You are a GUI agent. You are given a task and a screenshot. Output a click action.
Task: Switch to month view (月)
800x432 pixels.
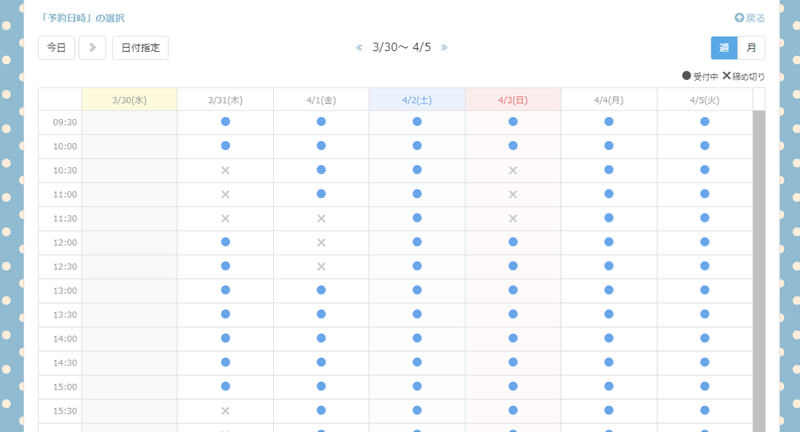(x=751, y=47)
